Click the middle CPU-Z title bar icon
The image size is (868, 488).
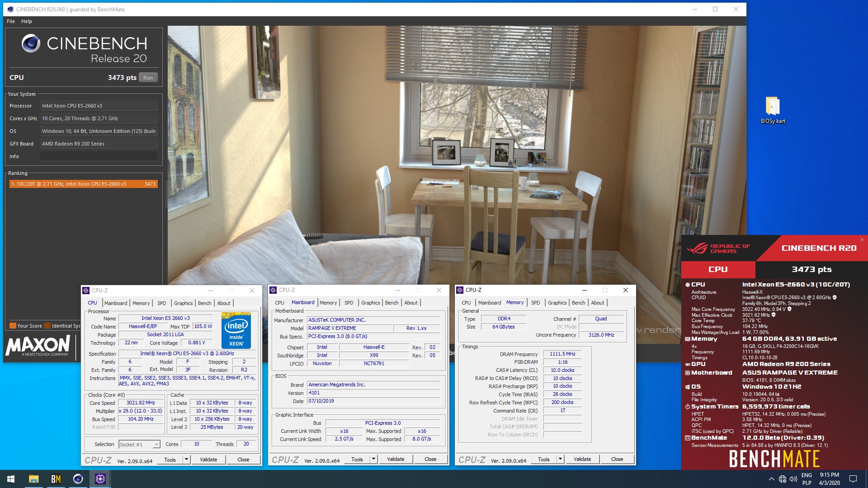pyautogui.click(x=273, y=290)
